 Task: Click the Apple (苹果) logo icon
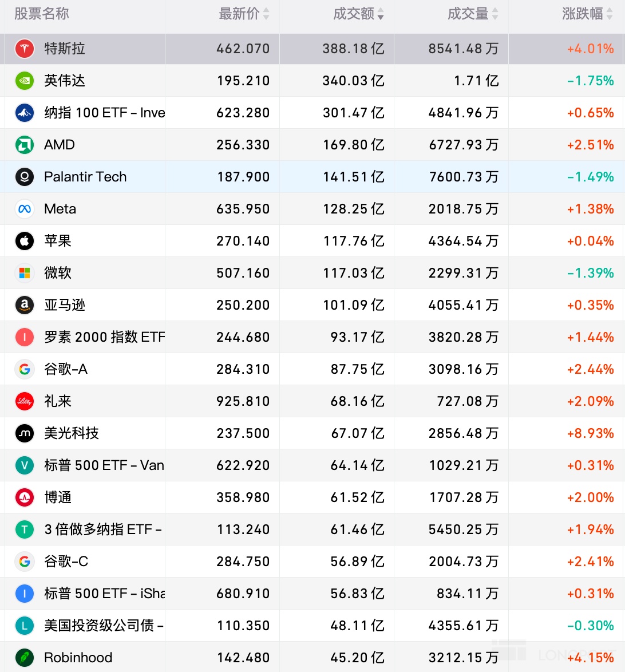(x=25, y=241)
